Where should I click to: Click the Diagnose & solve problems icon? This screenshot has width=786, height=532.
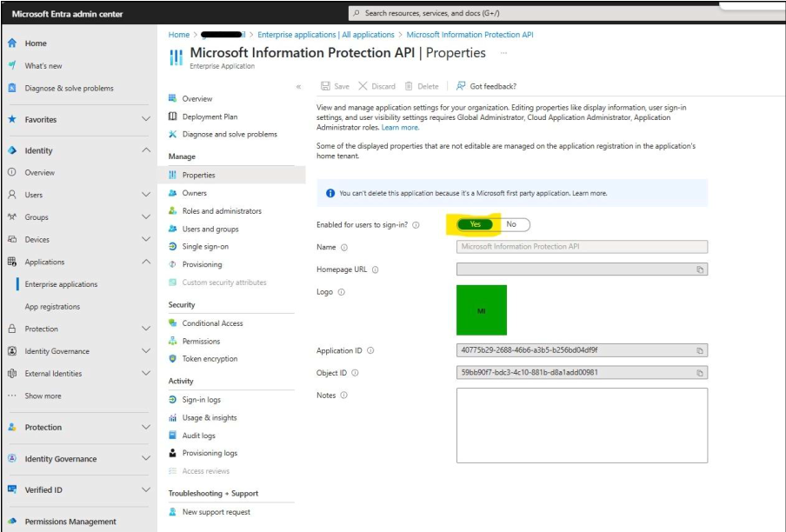pos(12,88)
